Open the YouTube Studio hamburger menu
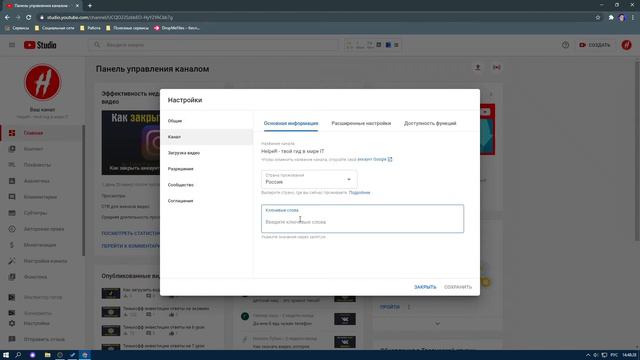Viewport: 640px width, 360px height. pos(12,45)
